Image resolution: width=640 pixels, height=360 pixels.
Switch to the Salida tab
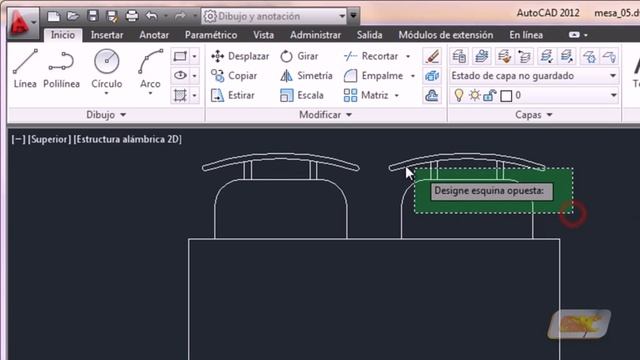(369, 35)
